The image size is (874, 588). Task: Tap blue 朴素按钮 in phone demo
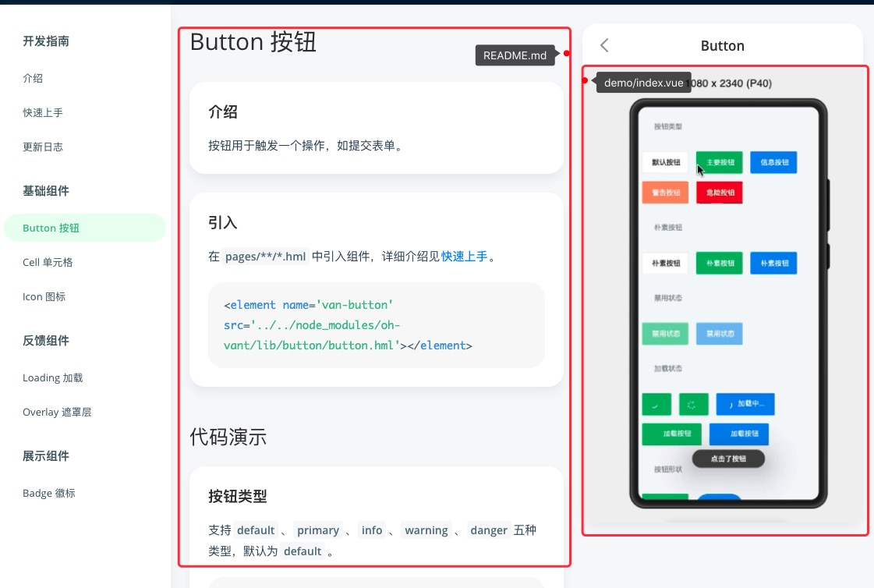[773, 263]
